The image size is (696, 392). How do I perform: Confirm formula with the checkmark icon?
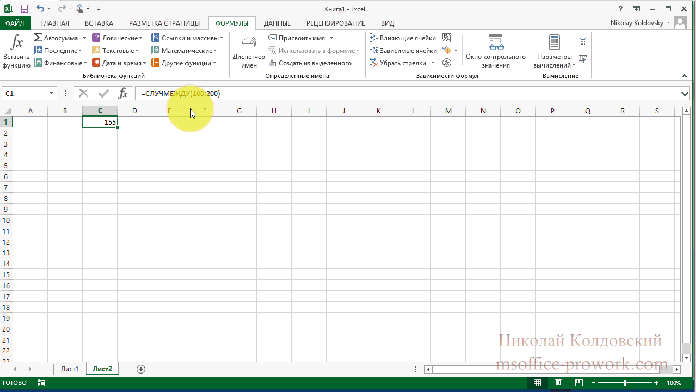point(104,93)
